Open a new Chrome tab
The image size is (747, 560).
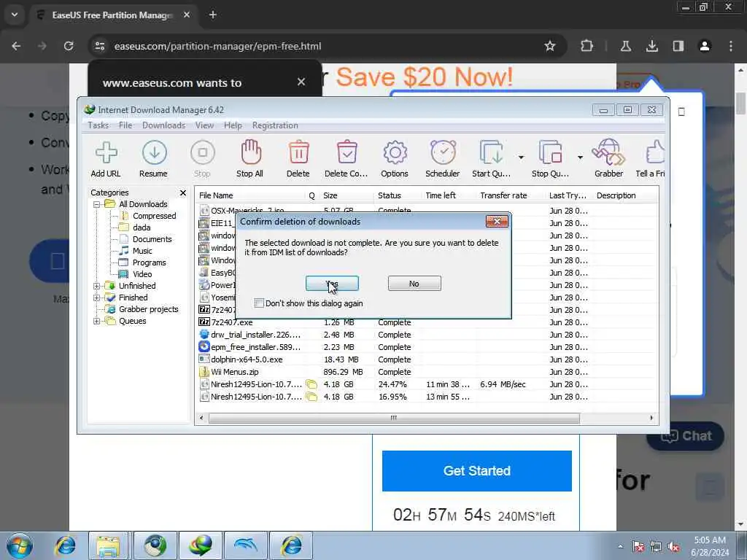213,15
